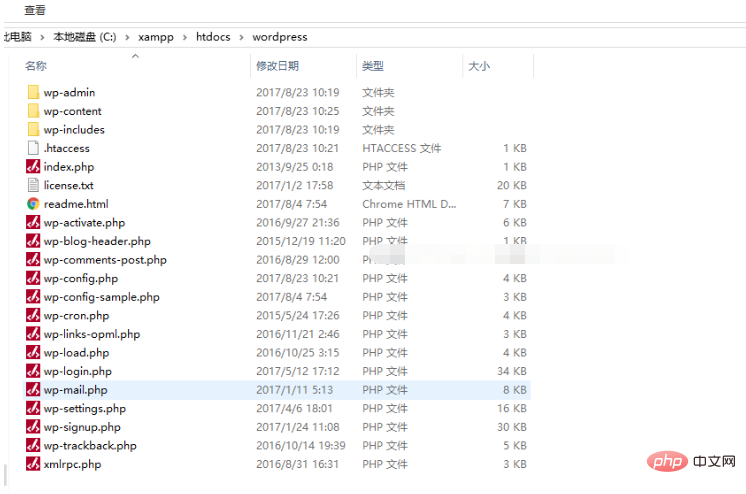The height and width of the screenshot is (494, 746).
Task: Select the xmlrpc.php file icon
Action: [33, 464]
